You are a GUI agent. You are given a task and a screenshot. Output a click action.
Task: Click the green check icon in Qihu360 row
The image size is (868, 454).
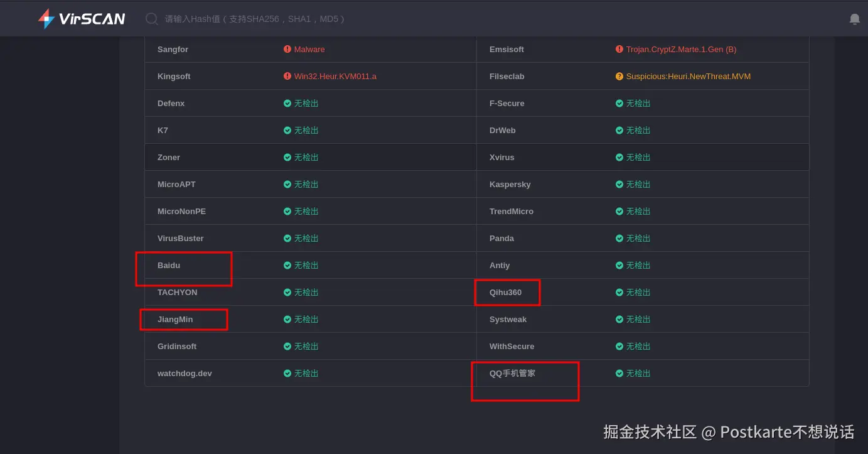point(619,292)
